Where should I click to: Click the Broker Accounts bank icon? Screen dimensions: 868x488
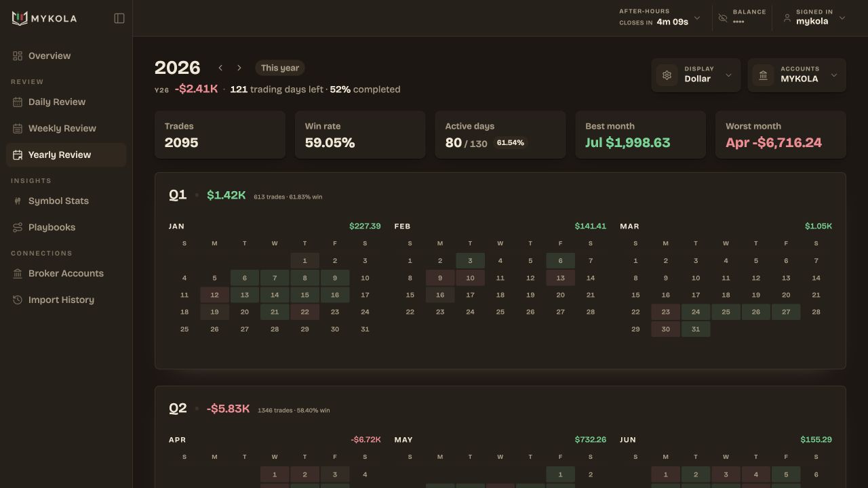(18, 273)
